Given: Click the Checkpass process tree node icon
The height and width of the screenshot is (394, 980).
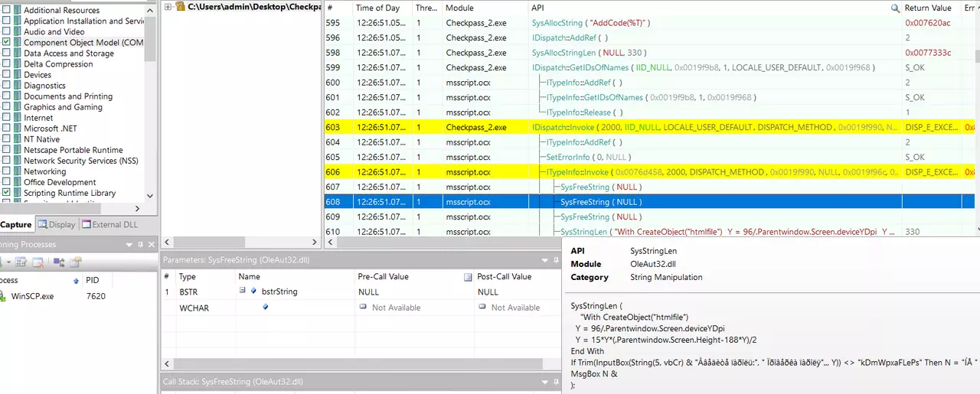Looking at the screenshot, I should point(180,6).
